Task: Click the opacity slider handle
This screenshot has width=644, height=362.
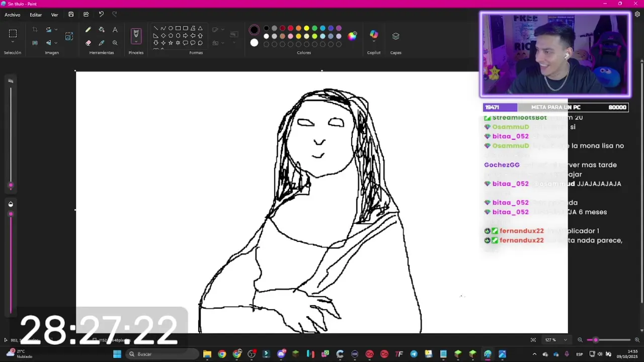Action: click(11, 214)
